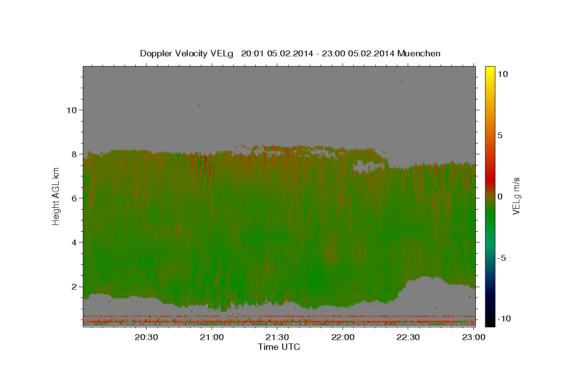The width and height of the screenshot is (588, 392).
Task: Click the colorbar label '10'
Action: [x=502, y=74]
